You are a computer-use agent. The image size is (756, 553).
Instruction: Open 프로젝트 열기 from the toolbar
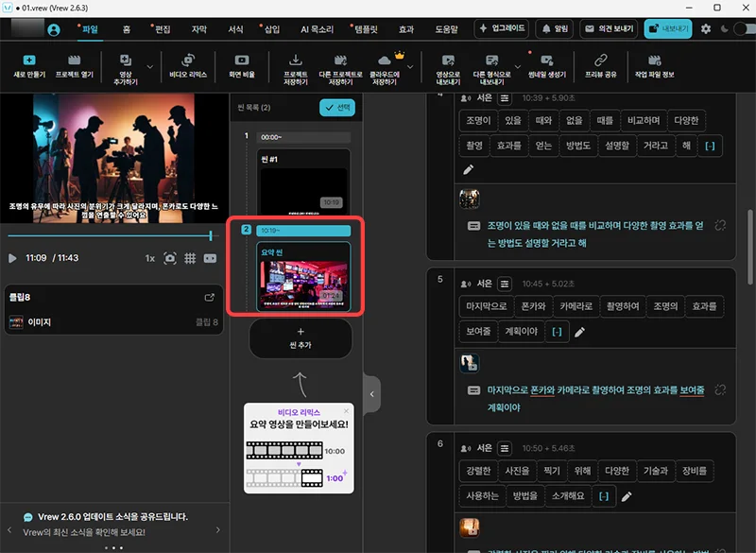pyautogui.click(x=75, y=66)
